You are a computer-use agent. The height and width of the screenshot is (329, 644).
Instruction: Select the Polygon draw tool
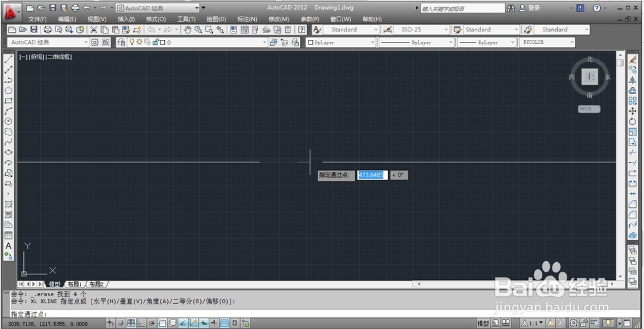8,90
